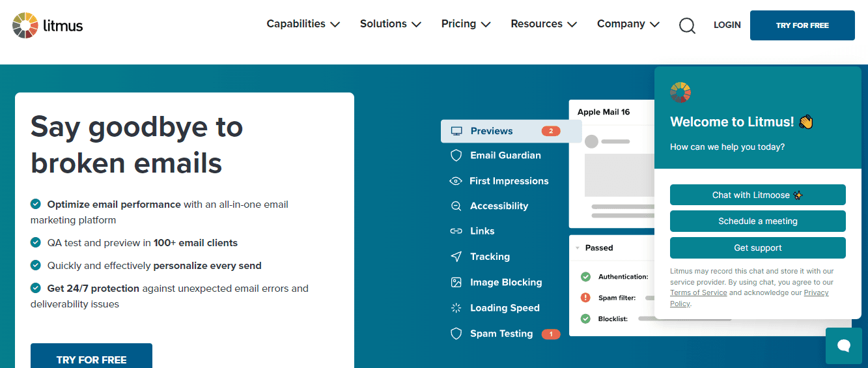Expand the Pricing dropdown menu
Screen dimensions: 868x368
click(x=466, y=24)
